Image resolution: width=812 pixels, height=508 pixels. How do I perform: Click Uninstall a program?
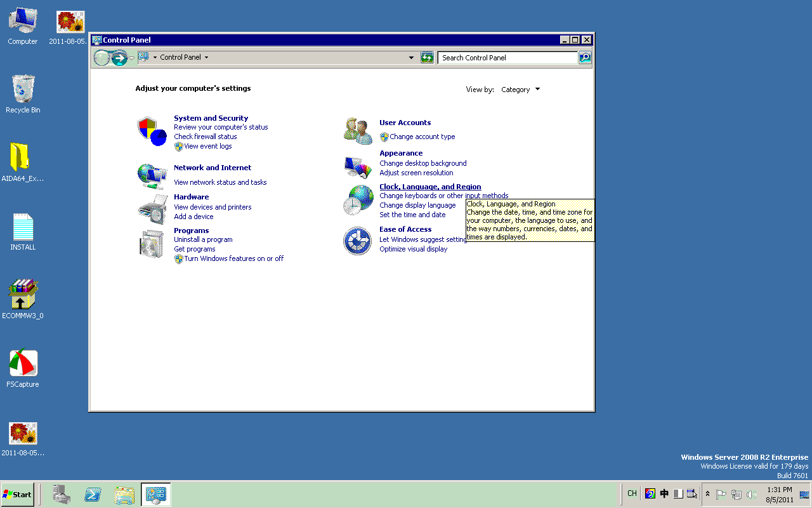(x=203, y=239)
